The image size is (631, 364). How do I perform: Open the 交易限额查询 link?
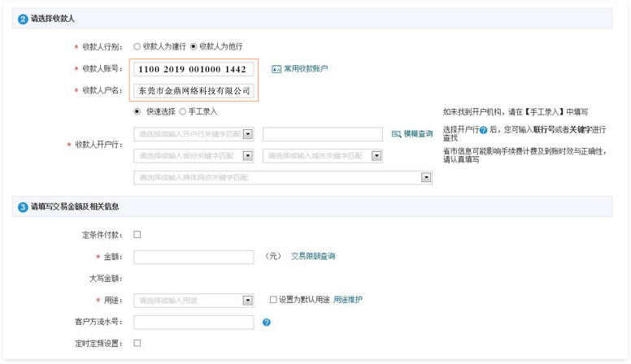pyautogui.click(x=312, y=257)
